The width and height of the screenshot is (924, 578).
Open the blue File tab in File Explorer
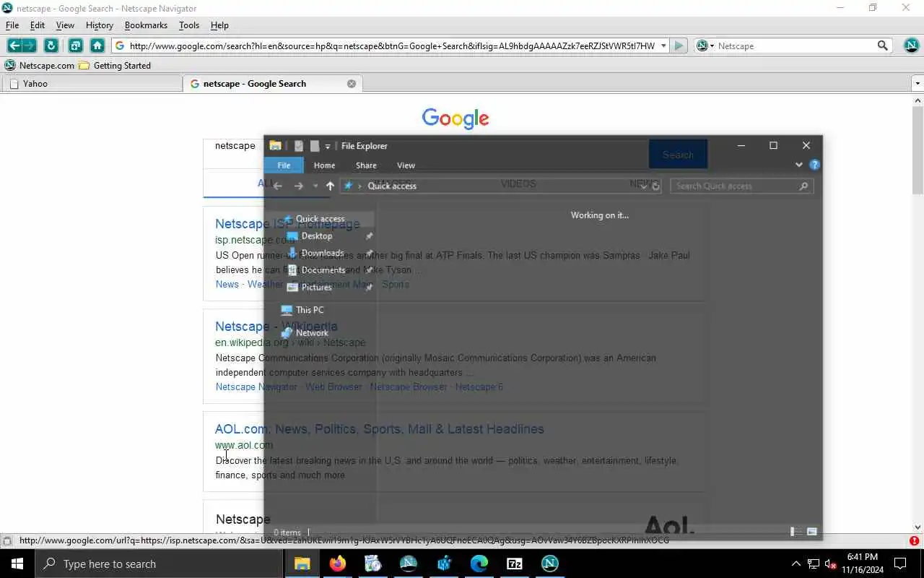tap(284, 165)
